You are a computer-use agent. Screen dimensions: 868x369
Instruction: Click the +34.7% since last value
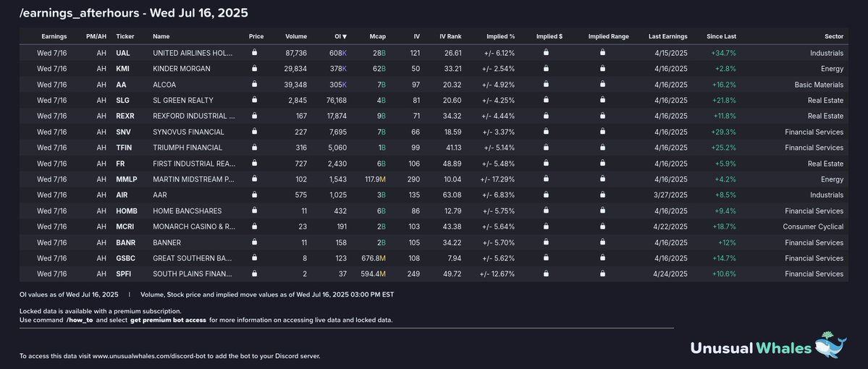723,53
